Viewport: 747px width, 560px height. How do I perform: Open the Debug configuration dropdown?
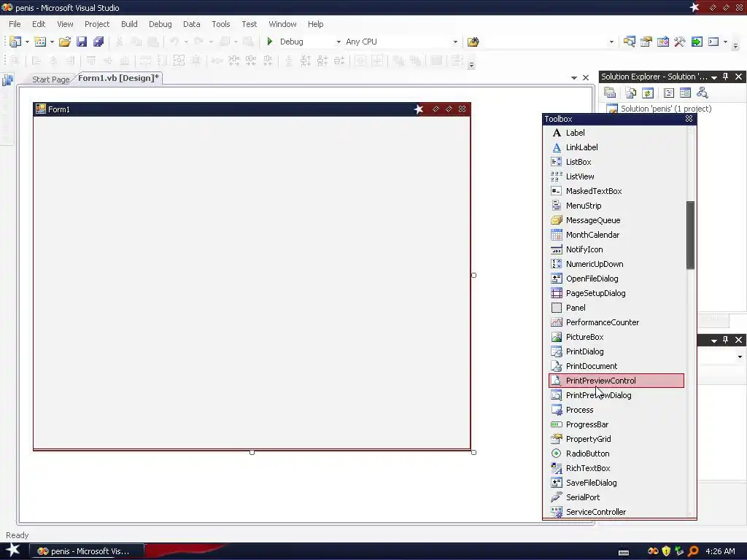coord(338,42)
